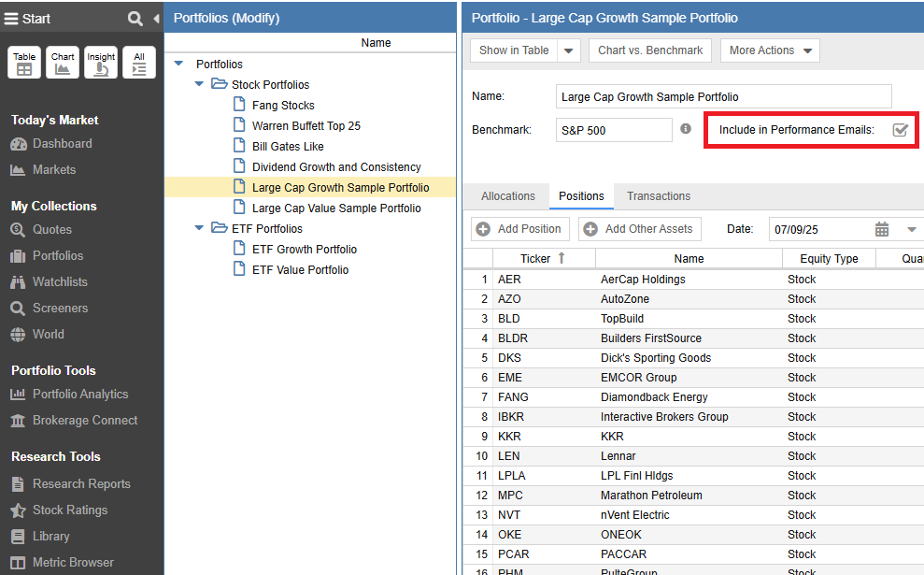Click the Name column header in positions
The width and height of the screenshot is (924, 575).
tap(689, 258)
